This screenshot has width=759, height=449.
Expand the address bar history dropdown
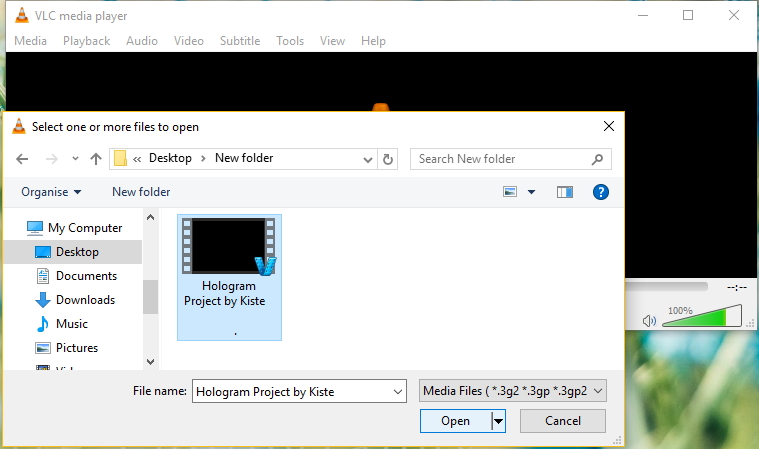368,160
